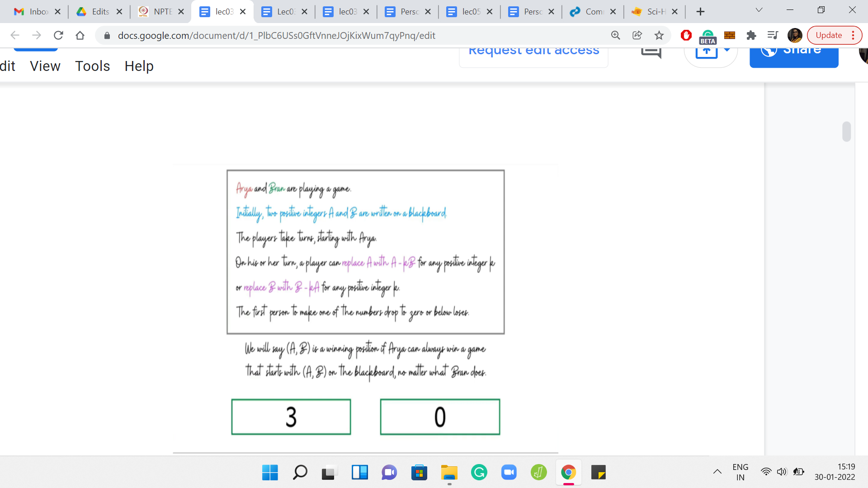
Task: Expand the tab search chevron
Action: [x=759, y=10]
